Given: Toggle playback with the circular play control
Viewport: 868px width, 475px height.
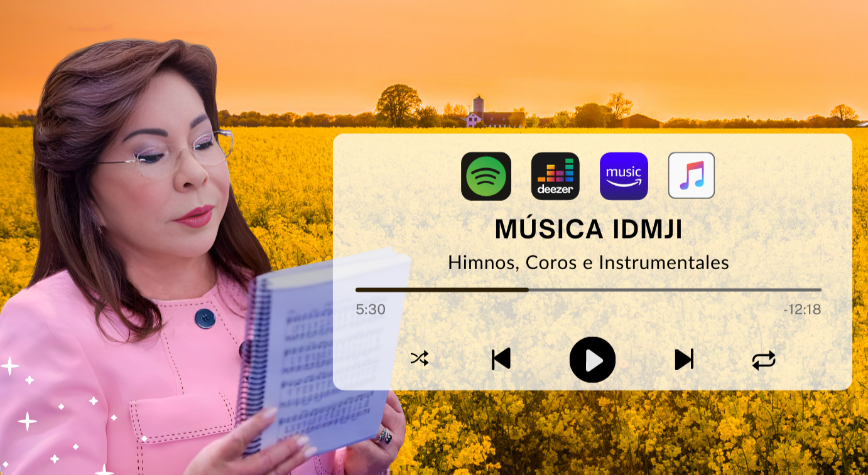Looking at the screenshot, I should tap(592, 359).
